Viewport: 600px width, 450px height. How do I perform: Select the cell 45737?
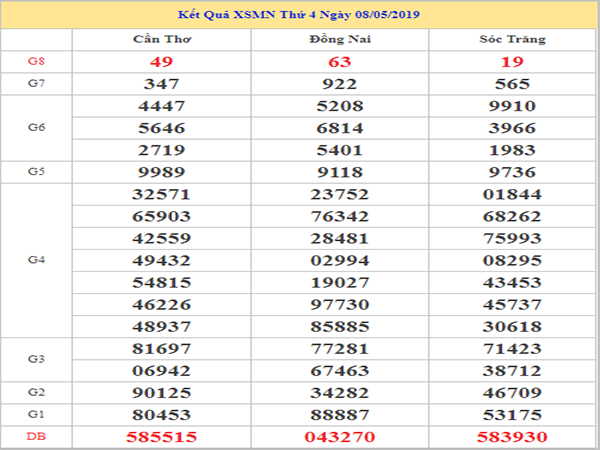[512, 305]
